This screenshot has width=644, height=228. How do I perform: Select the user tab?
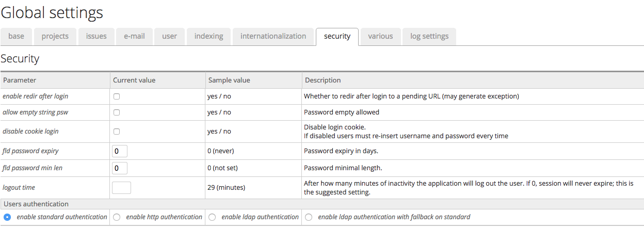coord(169,36)
